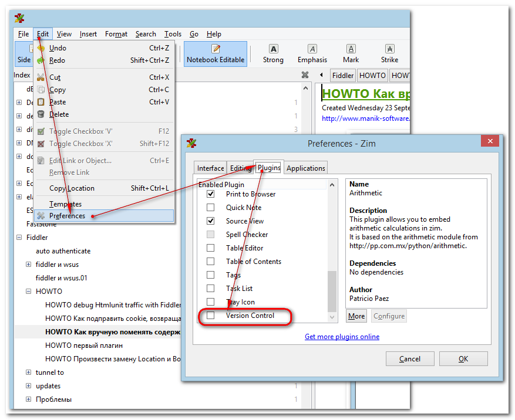515x420 pixels.
Task: Open the Get more plugins online link
Action: click(x=342, y=337)
